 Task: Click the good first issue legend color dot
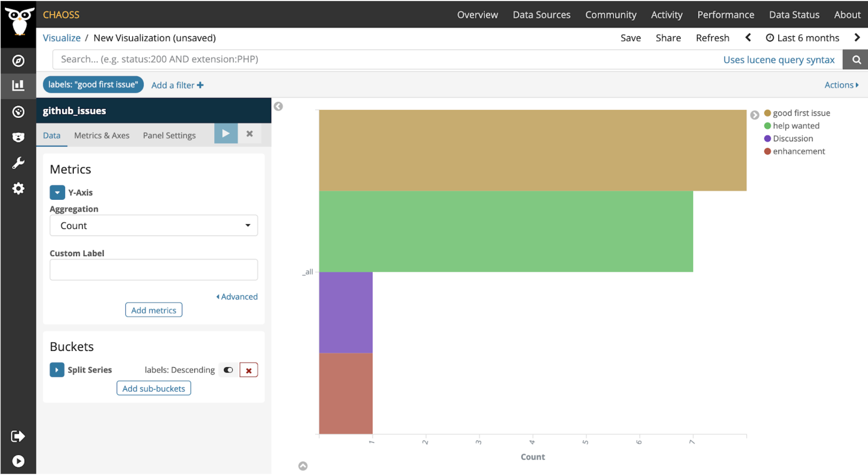click(768, 113)
